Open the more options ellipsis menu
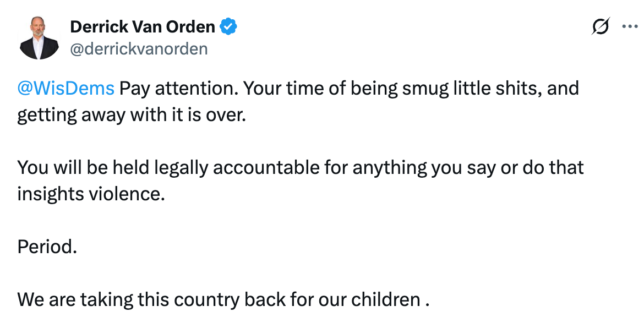The width and height of the screenshot is (644, 328). tap(629, 26)
